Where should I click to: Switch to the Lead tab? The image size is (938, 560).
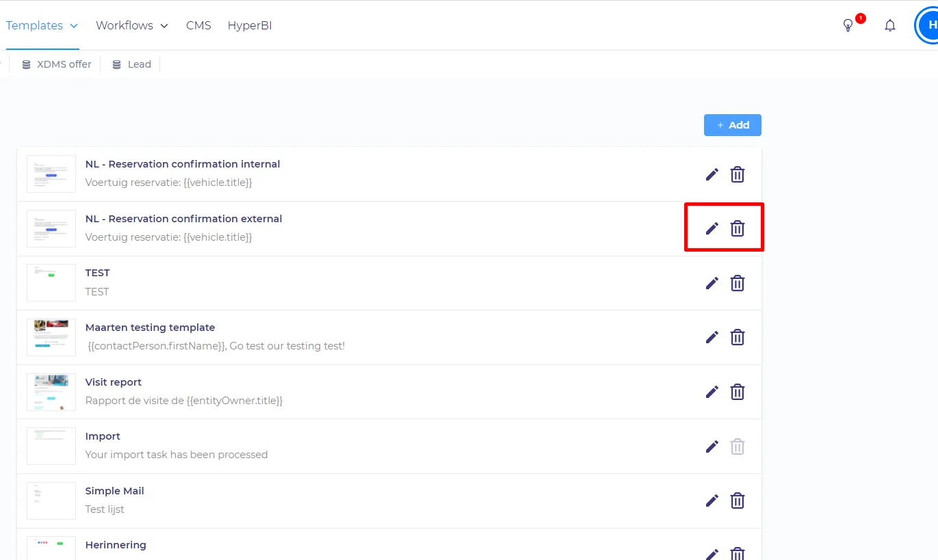(132, 64)
